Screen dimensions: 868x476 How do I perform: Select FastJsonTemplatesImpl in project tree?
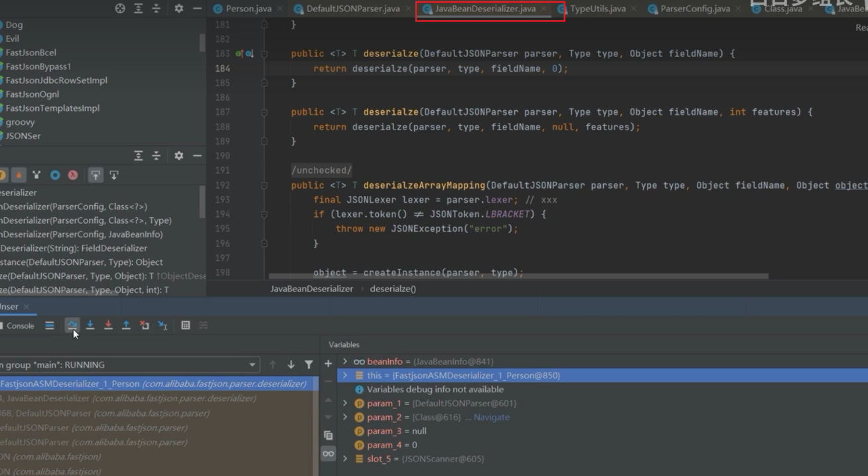point(52,108)
